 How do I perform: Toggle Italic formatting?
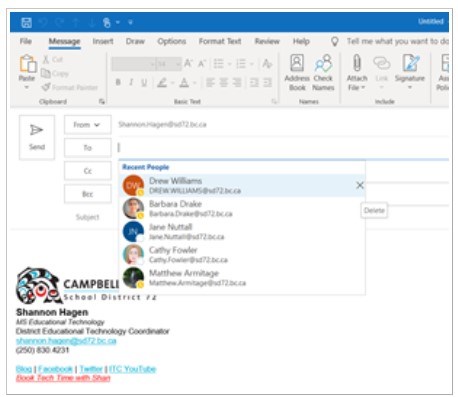(x=131, y=82)
